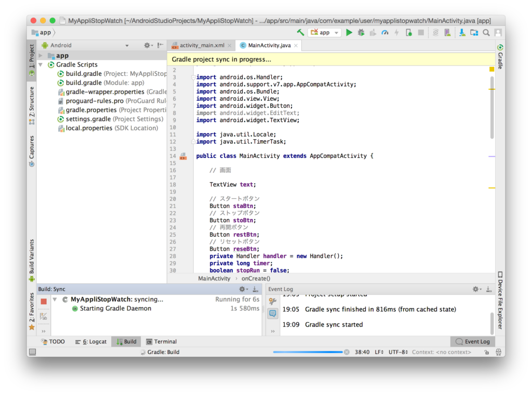Toggle the Build Sync view mode button

[44, 317]
